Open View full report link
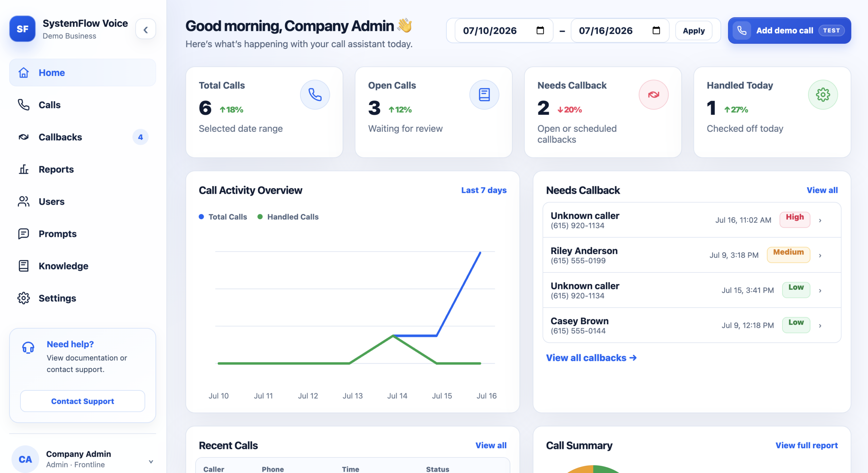 [806, 445]
